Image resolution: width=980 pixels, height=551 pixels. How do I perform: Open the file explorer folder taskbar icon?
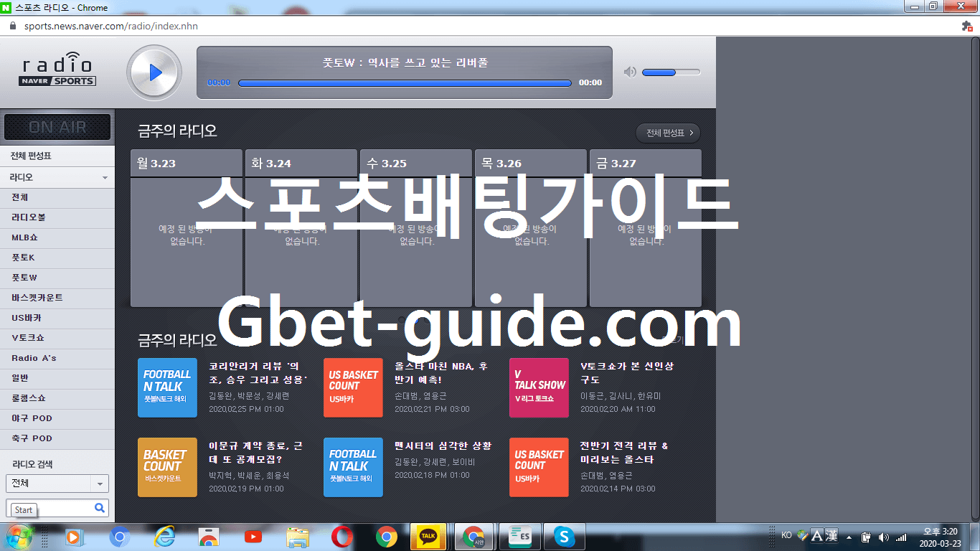click(297, 537)
